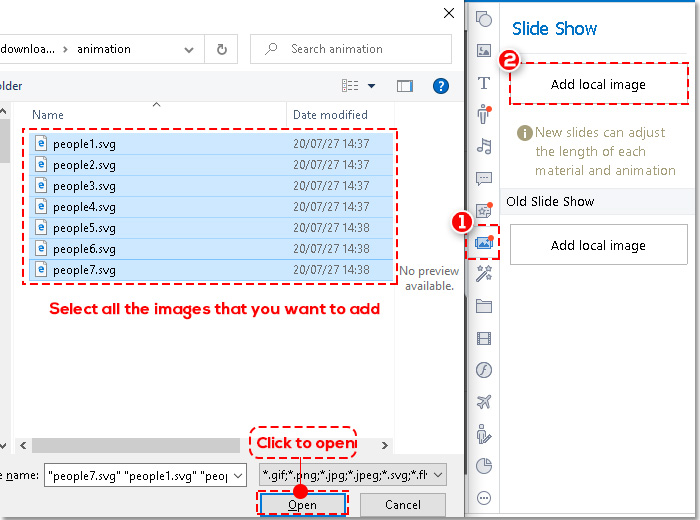Image resolution: width=700 pixels, height=520 pixels.
Task: Select the Flash SWF icon in sidebar
Action: [484, 370]
